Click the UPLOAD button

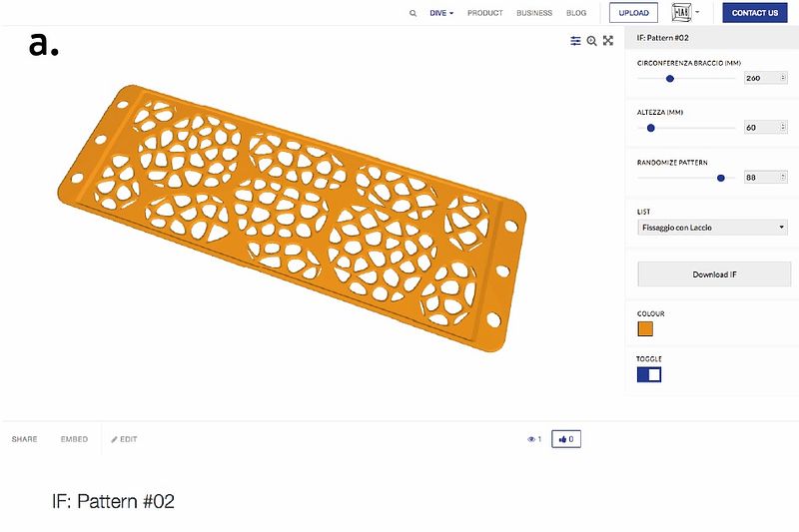(x=633, y=13)
